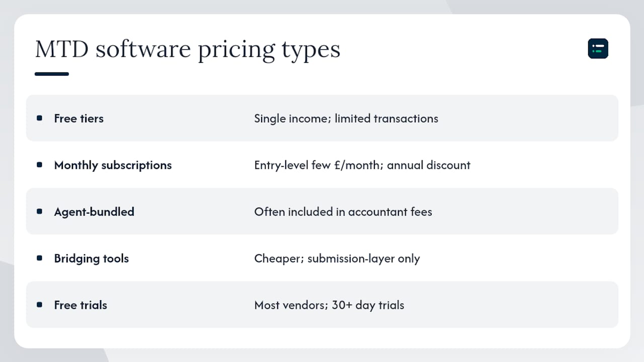This screenshot has width=644, height=362.
Task: Click the word 'MTD' in the heading
Action: pyautogui.click(x=62, y=49)
